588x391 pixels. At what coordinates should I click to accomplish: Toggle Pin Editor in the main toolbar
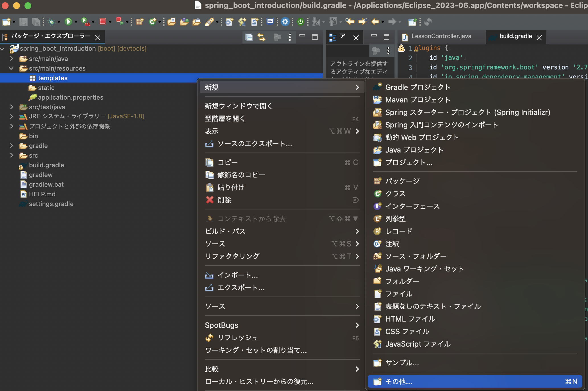[413, 22]
